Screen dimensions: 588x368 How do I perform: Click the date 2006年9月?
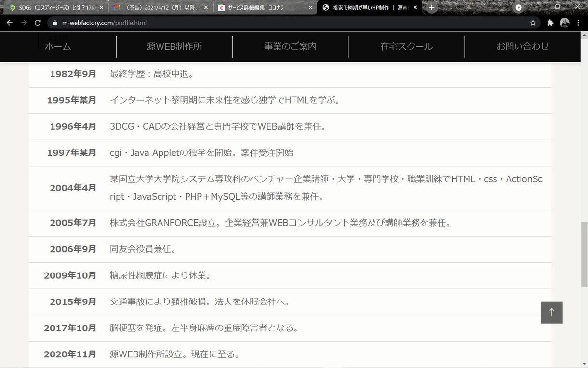click(x=73, y=249)
